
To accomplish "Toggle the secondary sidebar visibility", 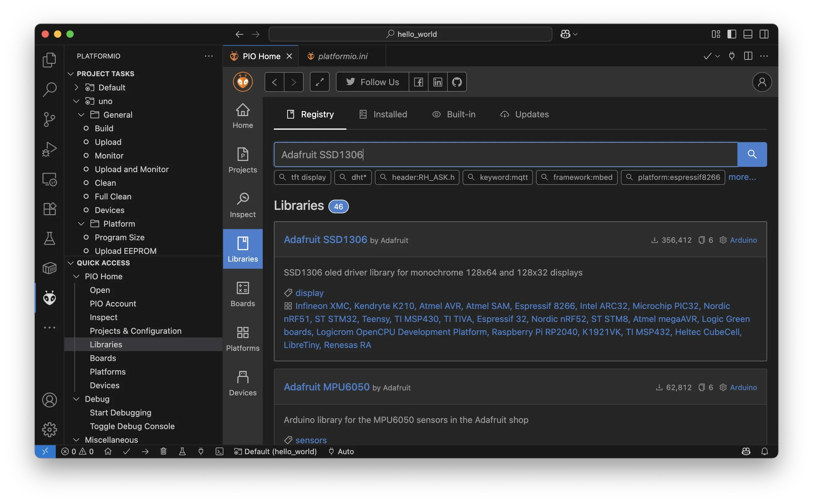I will [x=764, y=34].
